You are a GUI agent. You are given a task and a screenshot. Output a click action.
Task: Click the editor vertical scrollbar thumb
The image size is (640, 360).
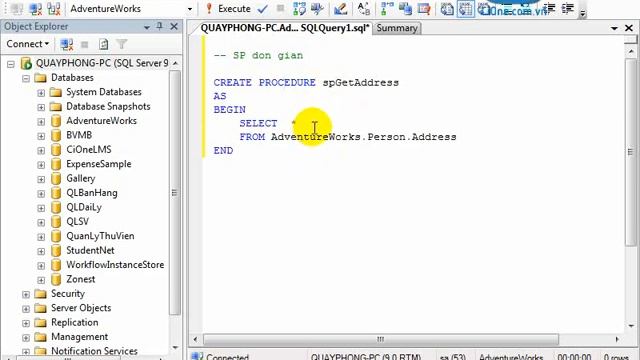631,152
